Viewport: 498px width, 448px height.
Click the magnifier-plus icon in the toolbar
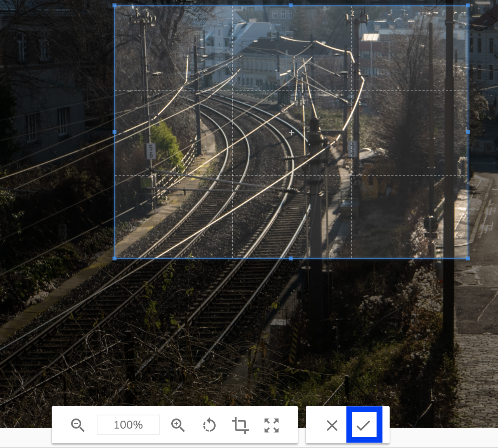click(178, 425)
